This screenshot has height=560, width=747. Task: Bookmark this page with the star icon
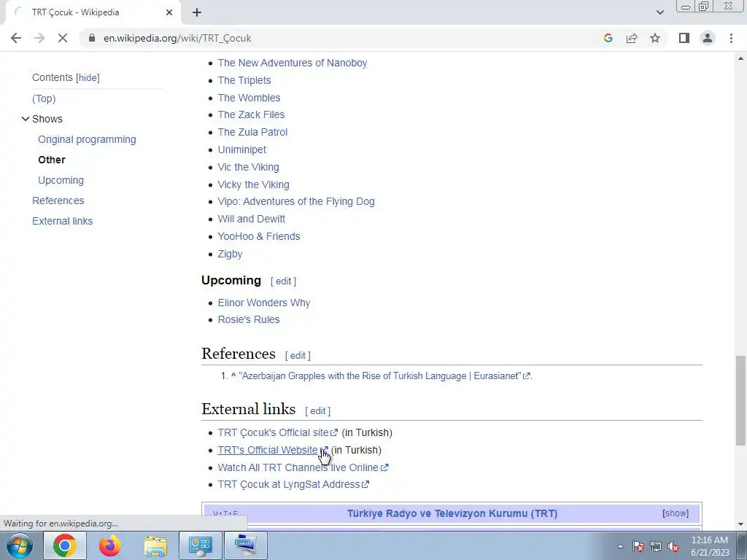pos(655,38)
